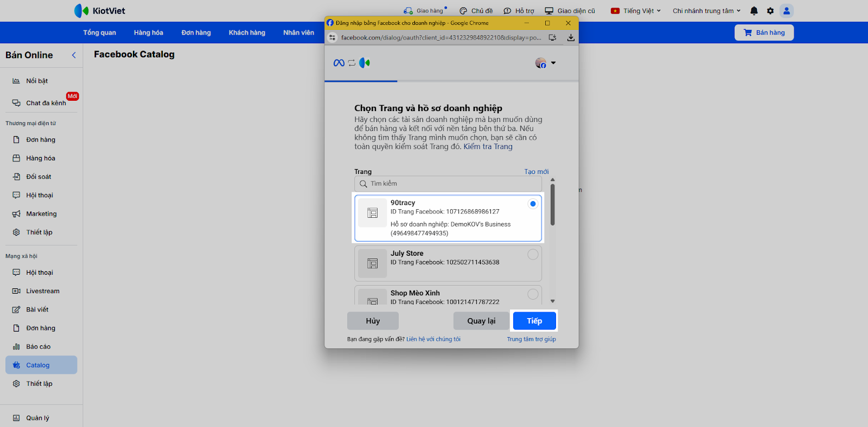Open the Chi nhánh trung tâm branch dropdown

(706, 11)
